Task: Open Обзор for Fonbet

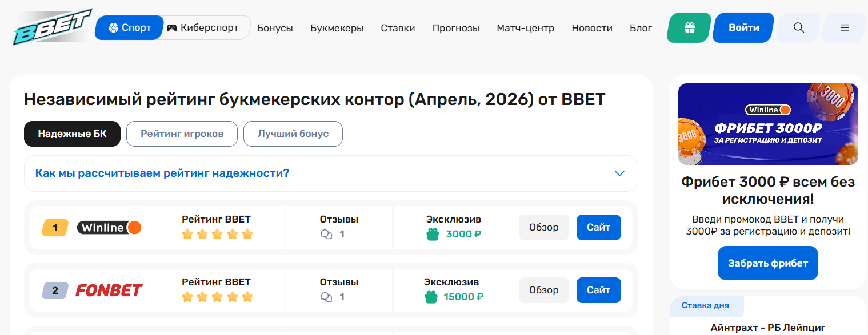Action: pos(544,290)
